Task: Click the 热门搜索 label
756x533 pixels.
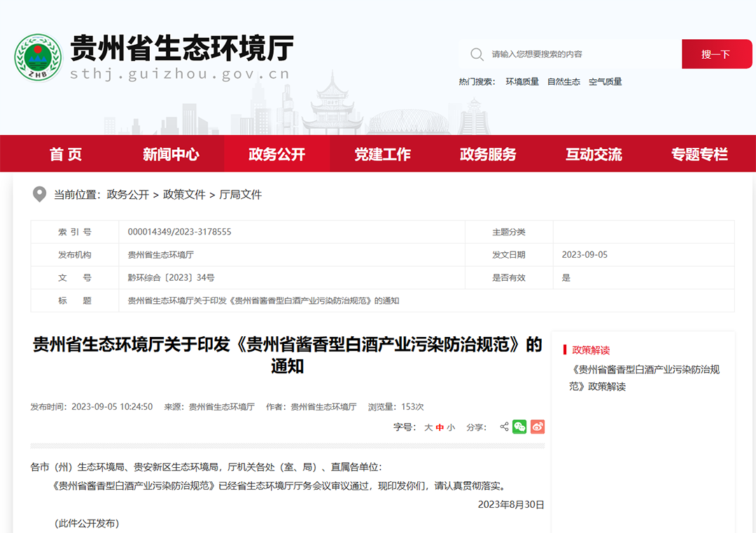Action: tap(477, 82)
